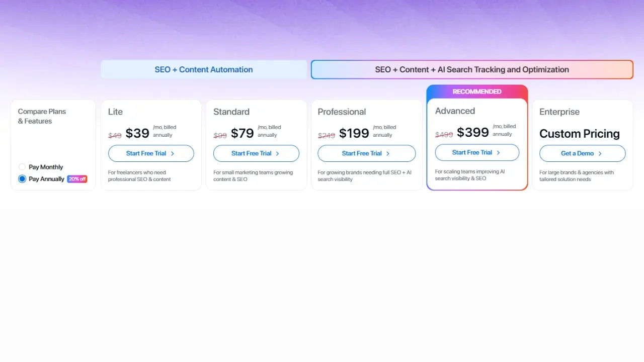The image size is (644, 362).
Task: Click the chevron arrow in Advanced's trial button
Action: tap(497, 152)
